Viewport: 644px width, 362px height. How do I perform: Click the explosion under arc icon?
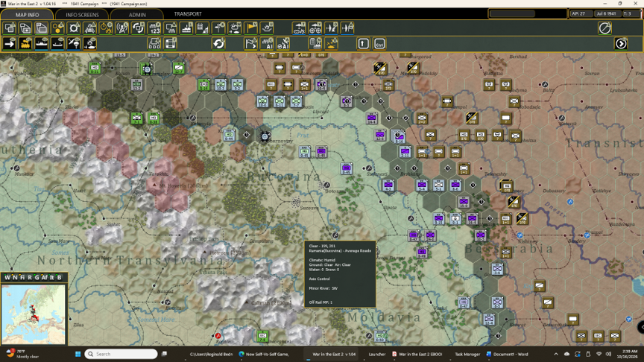click(x=267, y=28)
